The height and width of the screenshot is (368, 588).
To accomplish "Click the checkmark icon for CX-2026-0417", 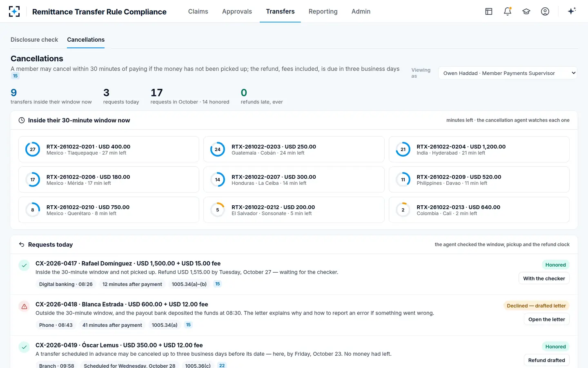I will (24, 265).
